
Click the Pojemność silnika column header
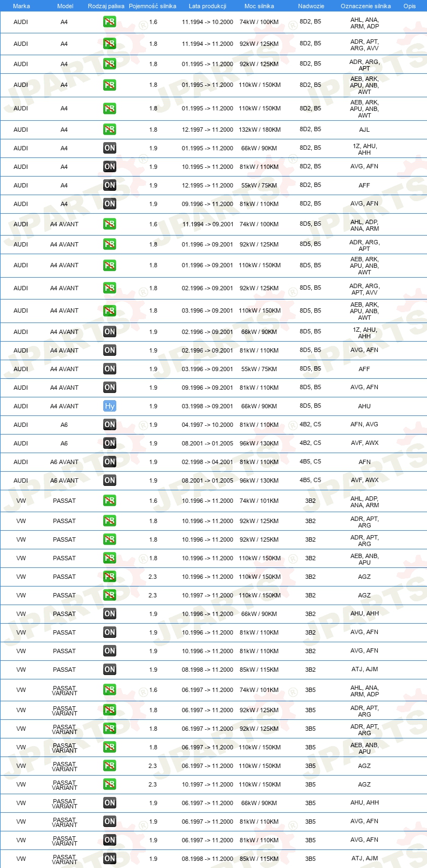point(152,6)
